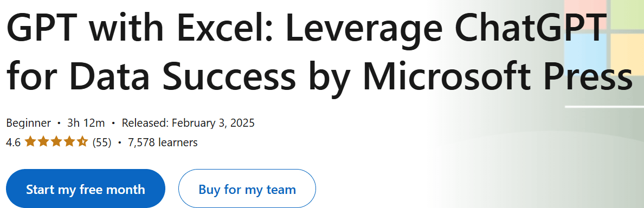Start my free month button

click(86, 188)
